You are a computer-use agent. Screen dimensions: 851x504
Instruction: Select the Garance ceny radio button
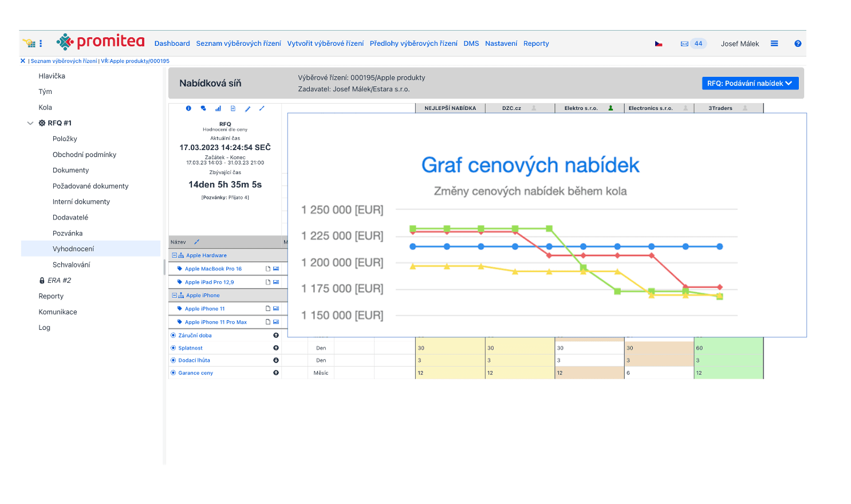[x=174, y=373]
